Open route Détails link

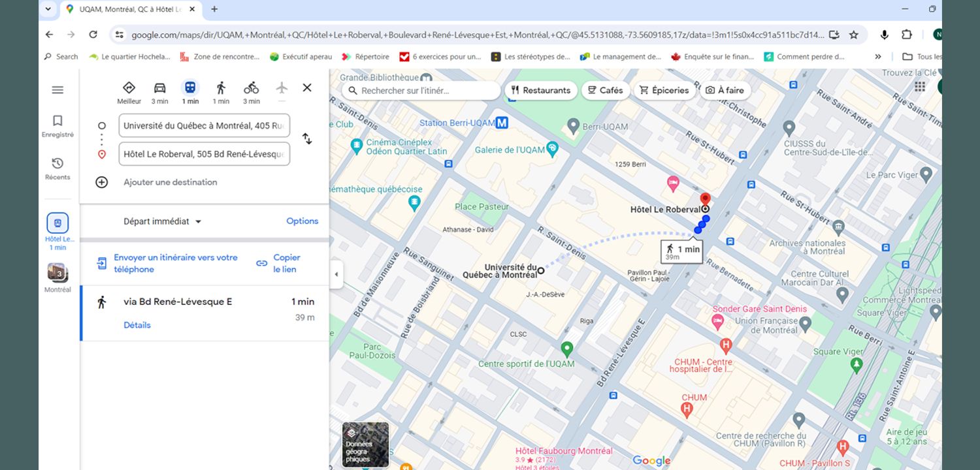click(x=137, y=325)
